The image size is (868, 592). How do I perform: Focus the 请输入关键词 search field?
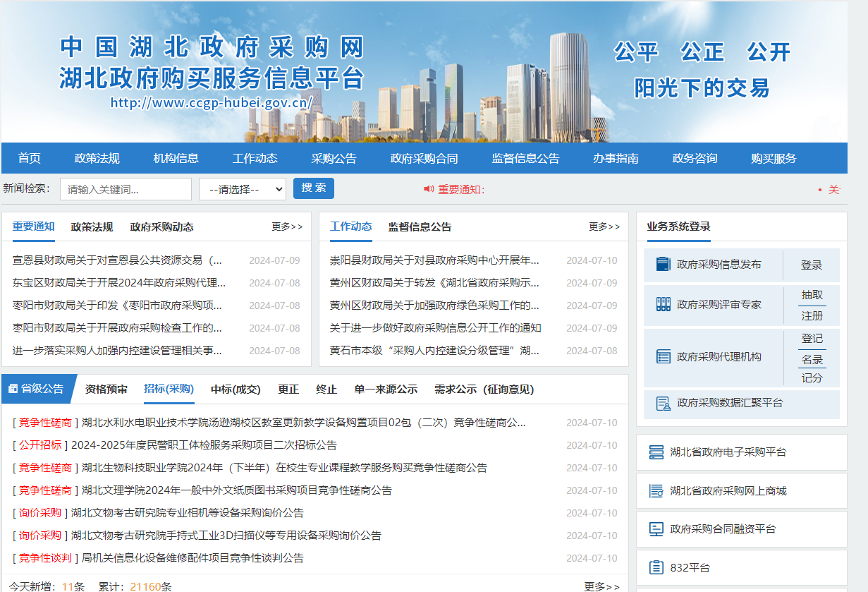pos(126,189)
